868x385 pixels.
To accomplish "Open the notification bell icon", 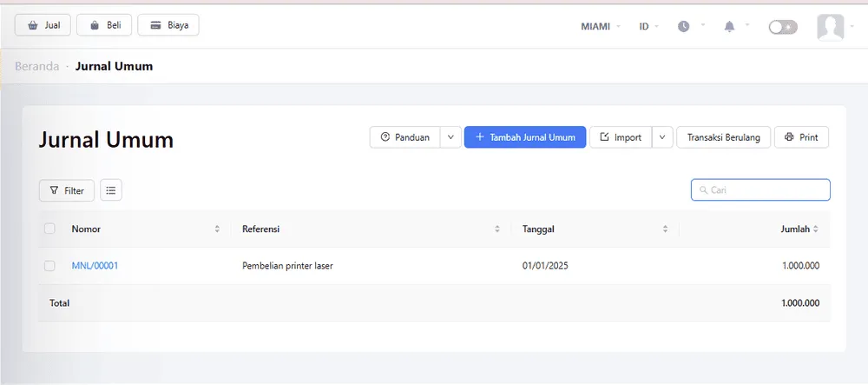I will tap(729, 26).
